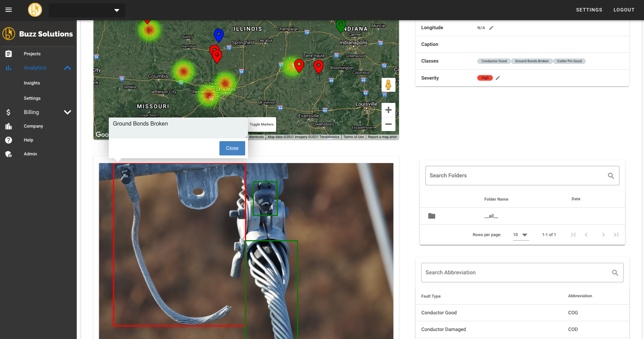Click the Search Abbreviation magnifier icon

(x=615, y=273)
